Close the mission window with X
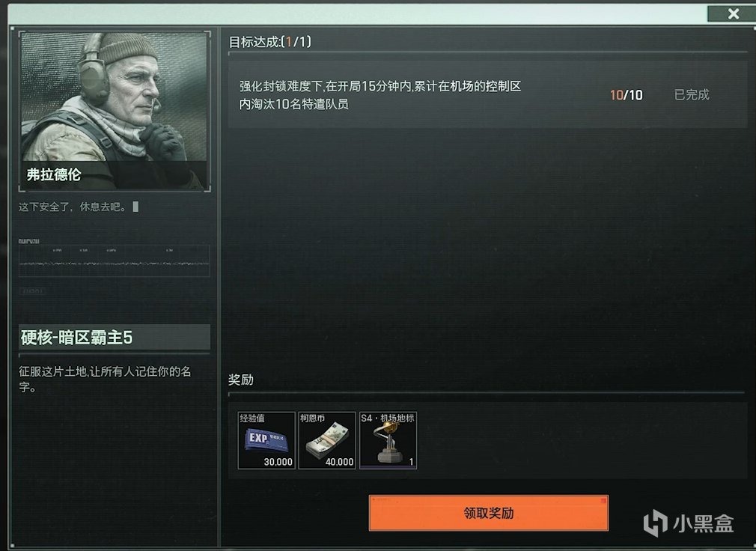This screenshot has height=551, width=756. 733,13
